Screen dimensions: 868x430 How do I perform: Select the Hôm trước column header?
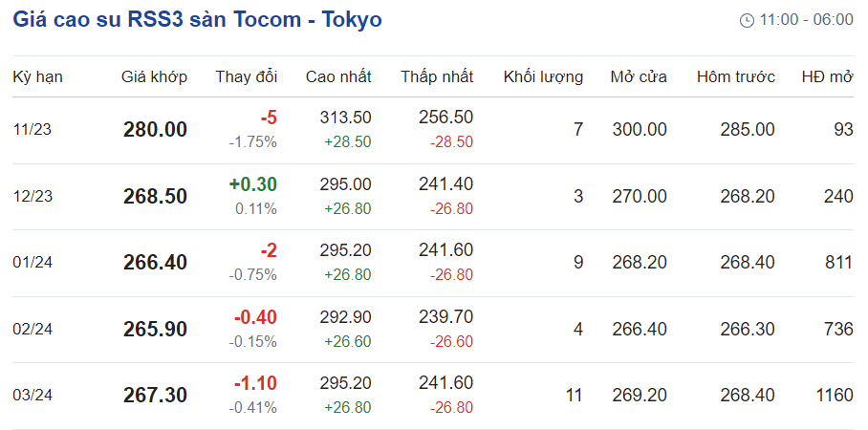tap(735, 76)
